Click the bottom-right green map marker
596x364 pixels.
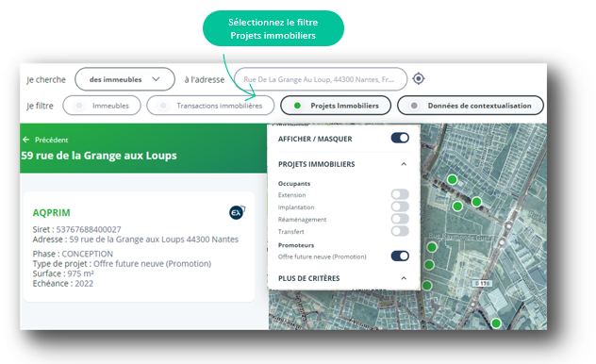496,323
